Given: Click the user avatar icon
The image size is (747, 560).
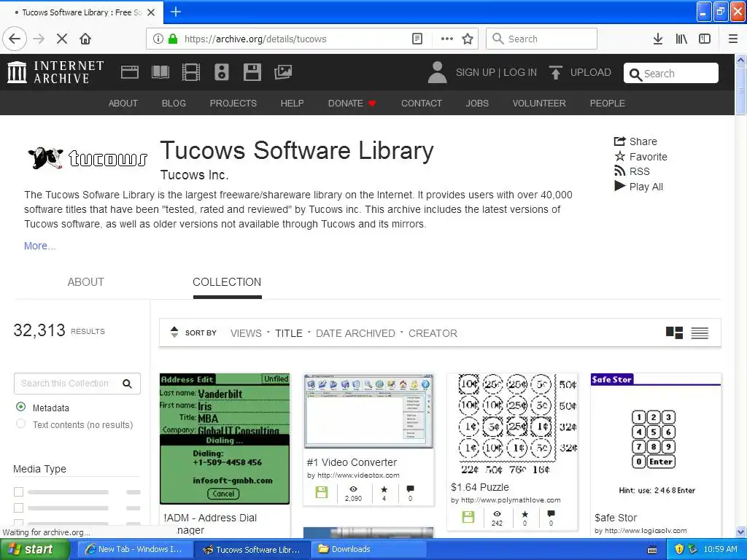Looking at the screenshot, I should pos(438,72).
